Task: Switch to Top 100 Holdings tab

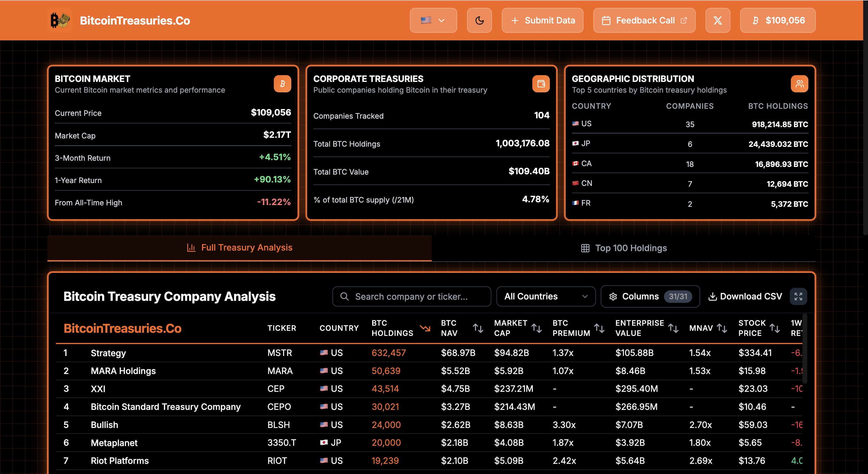Action: pos(623,248)
